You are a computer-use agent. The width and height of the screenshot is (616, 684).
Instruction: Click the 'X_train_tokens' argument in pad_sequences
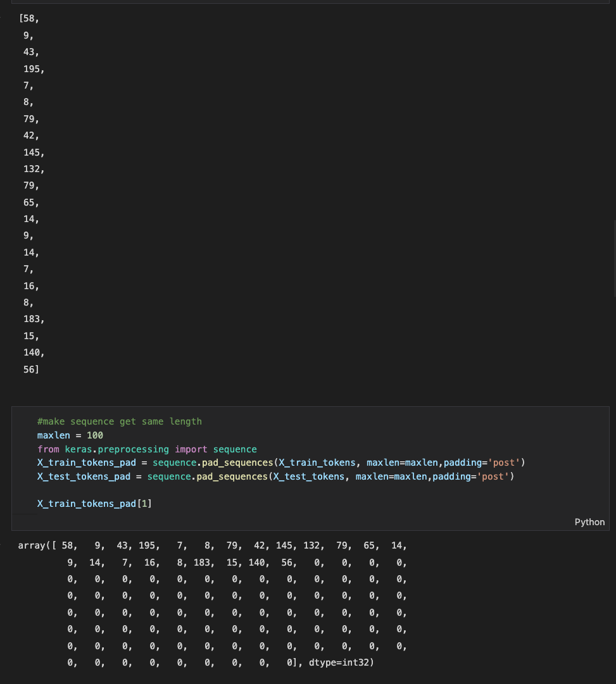(317, 463)
